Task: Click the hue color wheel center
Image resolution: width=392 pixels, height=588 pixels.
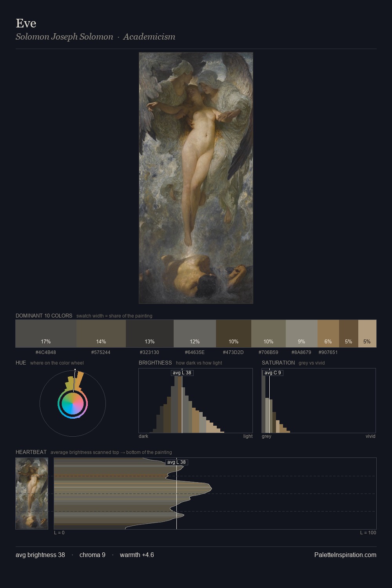Action: (x=73, y=403)
